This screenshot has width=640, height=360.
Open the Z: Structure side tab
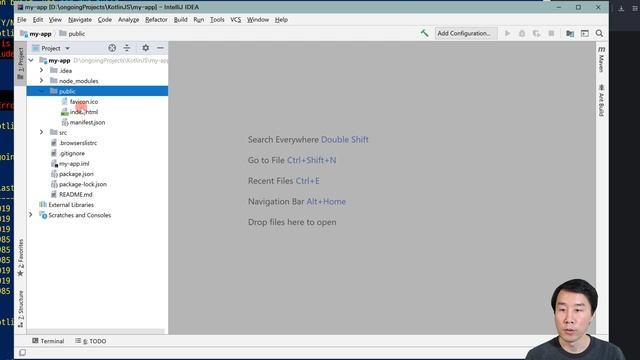pyautogui.click(x=20, y=309)
